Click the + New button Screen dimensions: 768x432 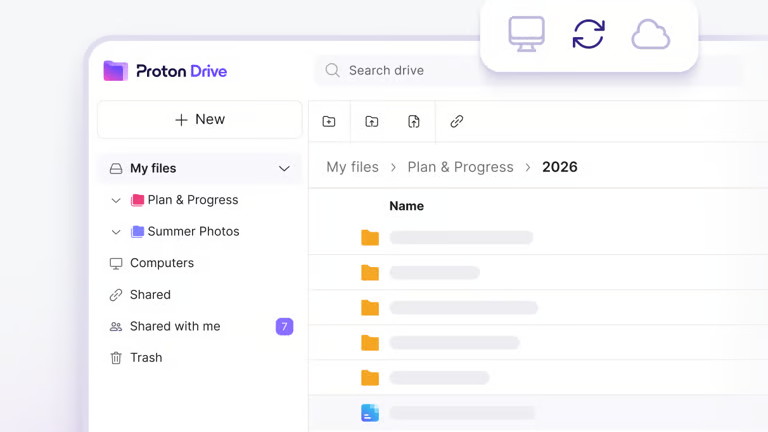(200, 120)
